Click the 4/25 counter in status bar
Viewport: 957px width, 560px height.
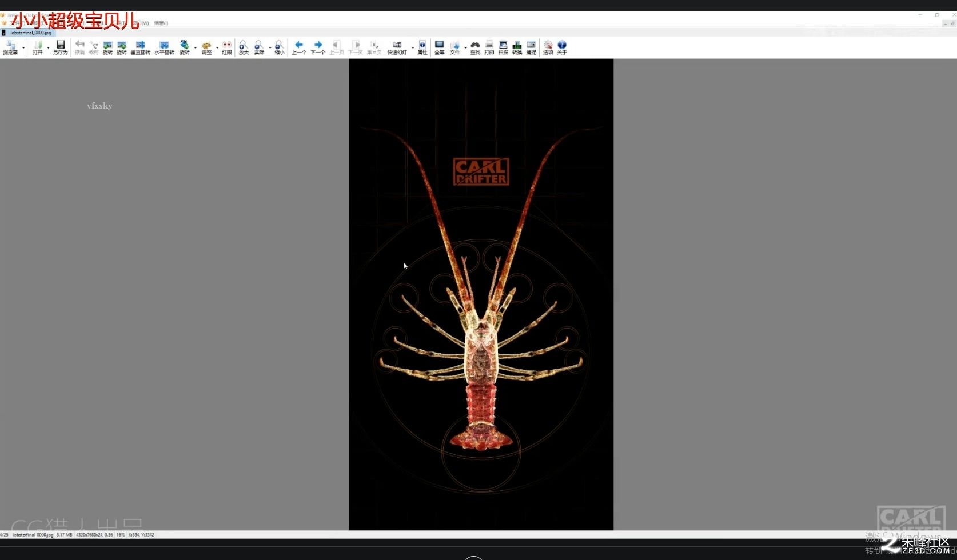point(4,535)
